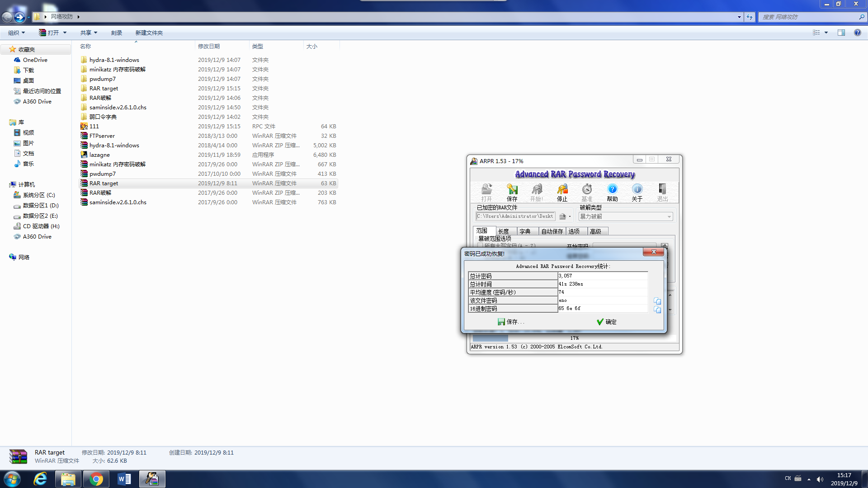Click the browse RAR file folder icon

(562, 216)
